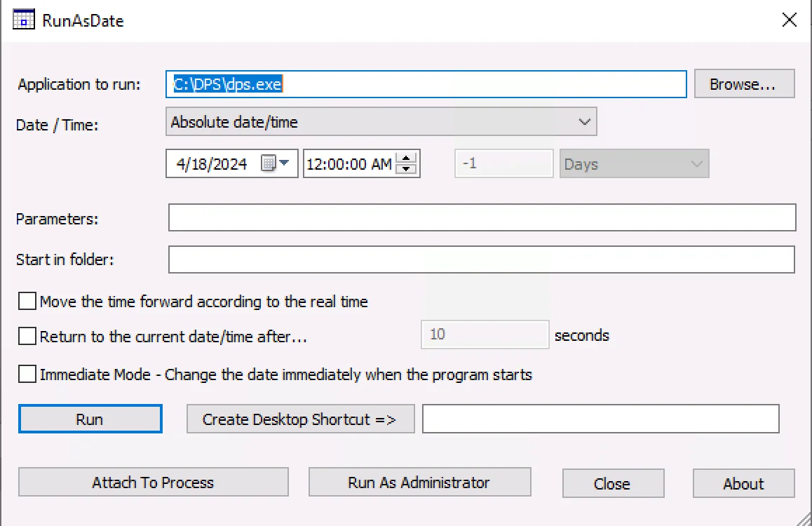Open the About dialog

(x=744, y=483)
